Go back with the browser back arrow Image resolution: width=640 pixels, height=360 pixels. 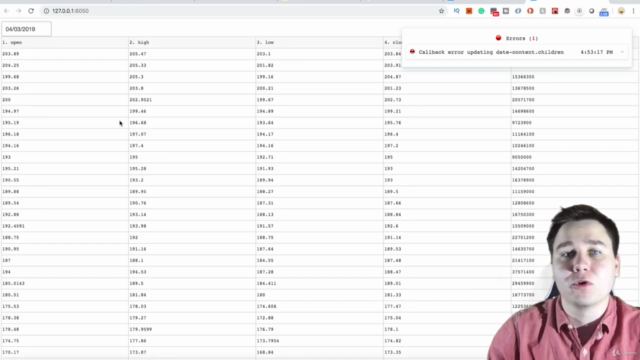(x=6, y=11)
